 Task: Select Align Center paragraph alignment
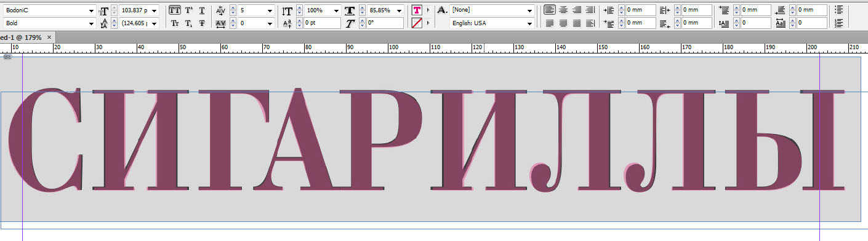(x=563, y=10)
